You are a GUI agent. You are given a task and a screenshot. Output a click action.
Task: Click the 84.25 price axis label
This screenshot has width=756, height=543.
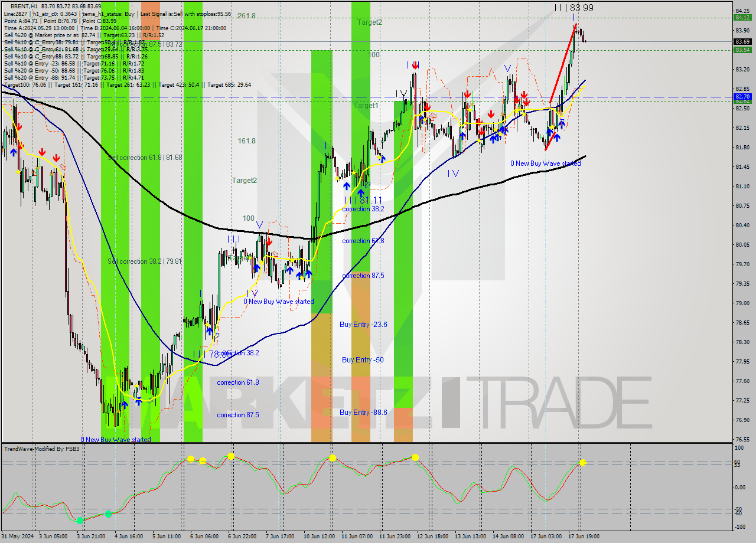click(742, 11)
